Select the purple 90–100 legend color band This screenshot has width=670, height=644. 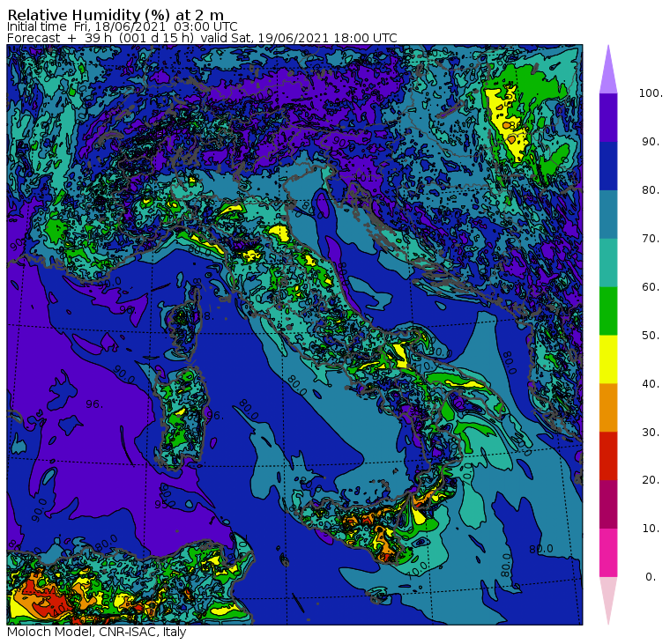(x=608, y=117)
